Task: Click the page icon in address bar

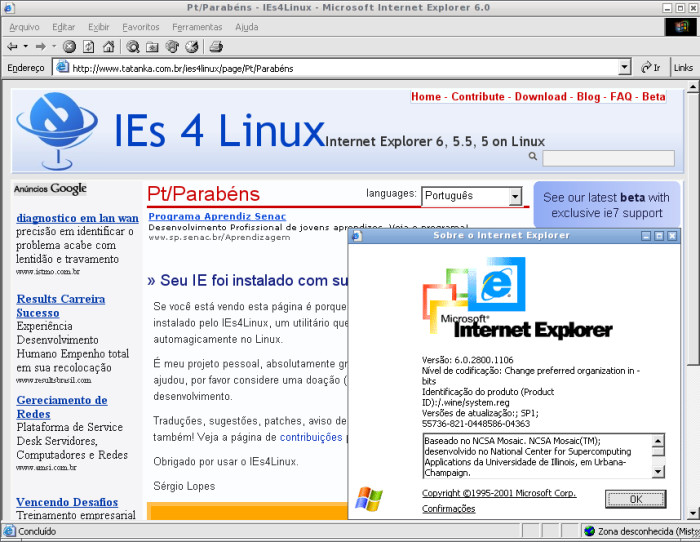Action: coord(63,67)
